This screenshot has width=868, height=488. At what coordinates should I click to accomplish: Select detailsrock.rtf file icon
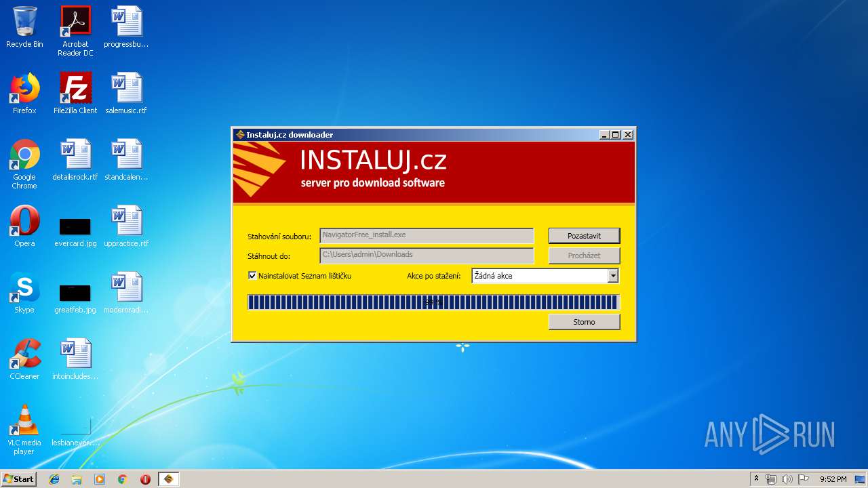pyautogui.click(x=75, y=161)
